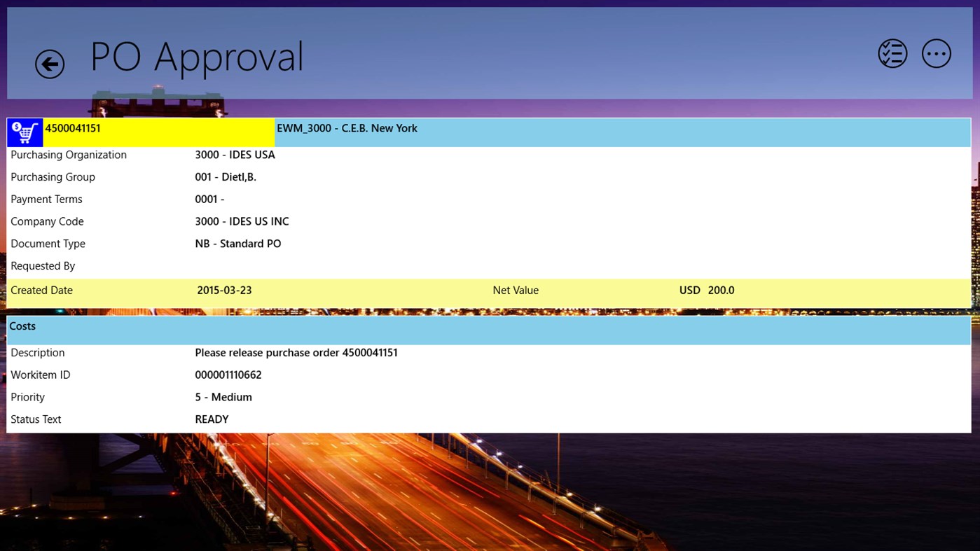This screenshot has width=980, height=551.
Task: Select the Purchasing Organization row
Action: [x=235, y=154]
